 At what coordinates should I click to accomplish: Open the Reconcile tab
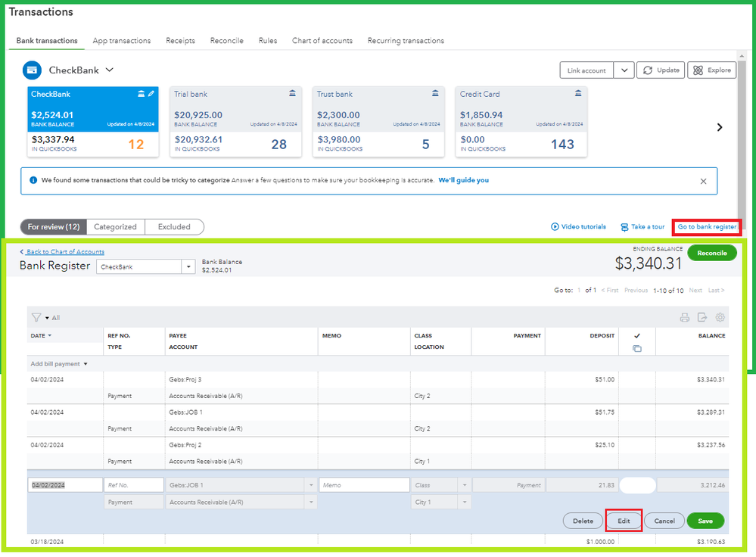(226, 41)
